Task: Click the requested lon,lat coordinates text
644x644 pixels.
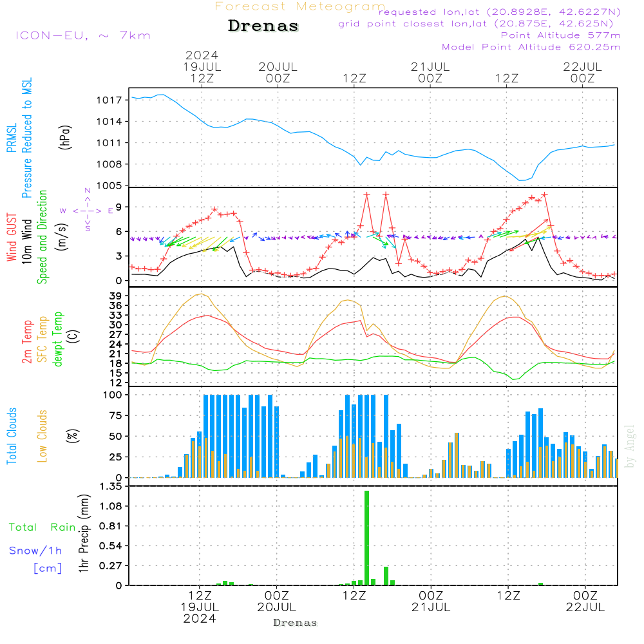Action: click(x=500, y=12)
